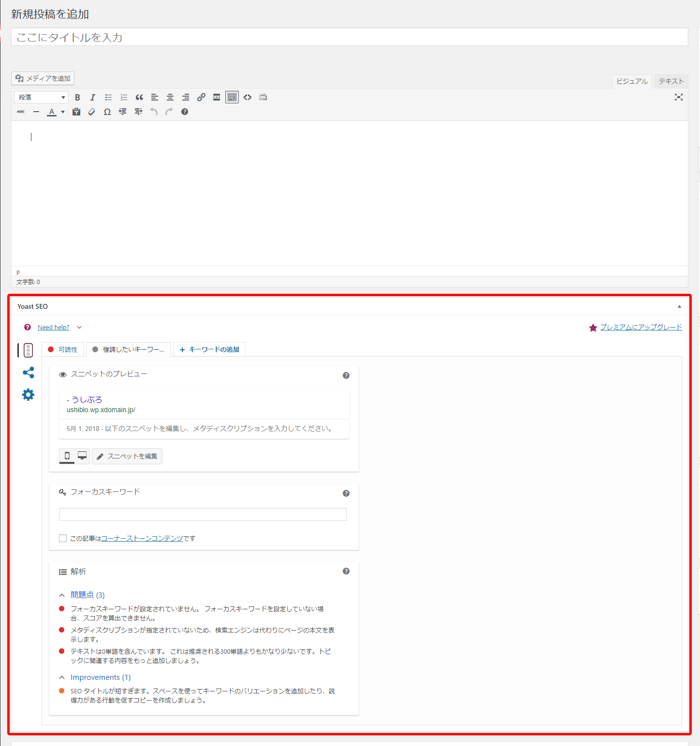Open the Yoast advanced settings gear tab
Image resolution: width=700 pixels, height=746 pixels.
point(29,395)
